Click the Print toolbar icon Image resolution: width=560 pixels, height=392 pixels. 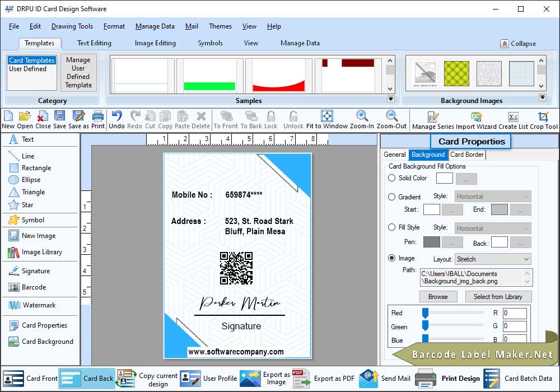pos(98,116)
